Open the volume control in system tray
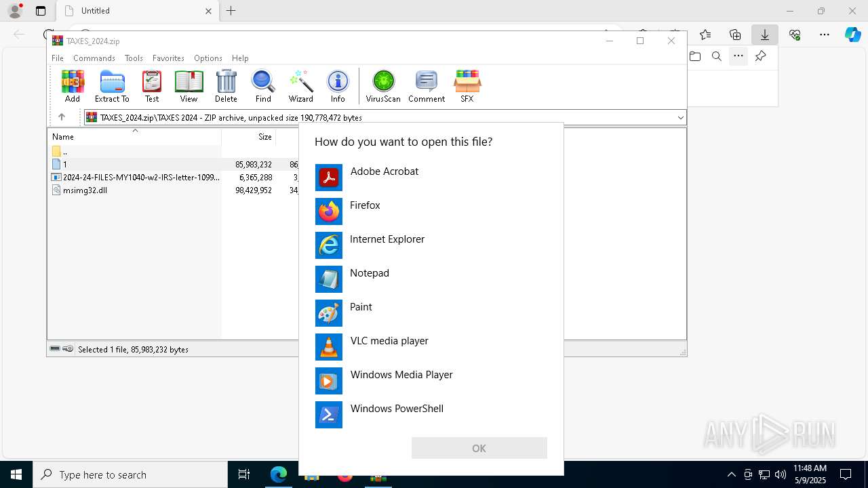868x488 pixels. (x=780, y=474)
